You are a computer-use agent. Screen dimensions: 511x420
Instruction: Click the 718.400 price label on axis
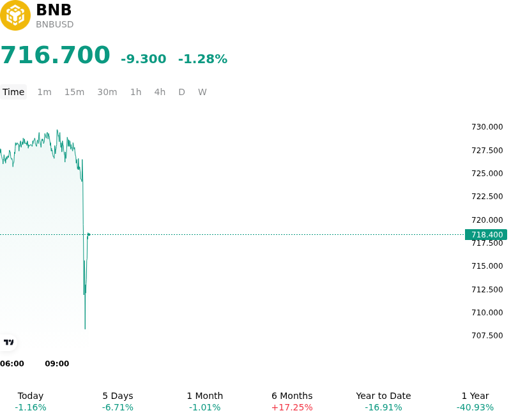486,234
